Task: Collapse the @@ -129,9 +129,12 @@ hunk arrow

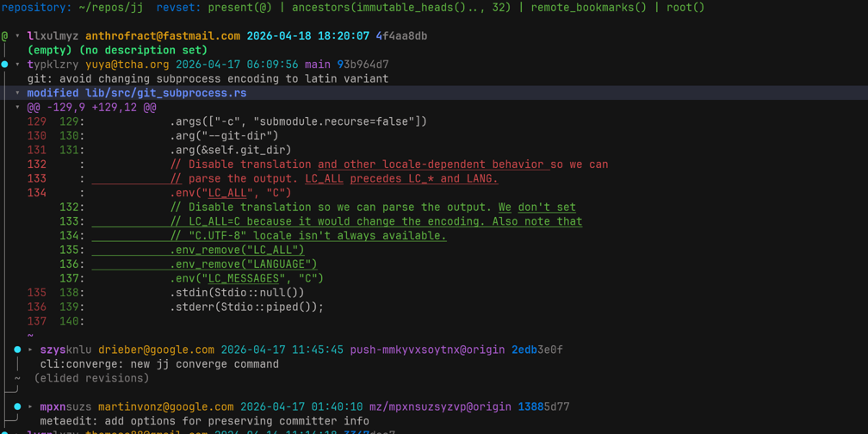Action: point(18,108)
